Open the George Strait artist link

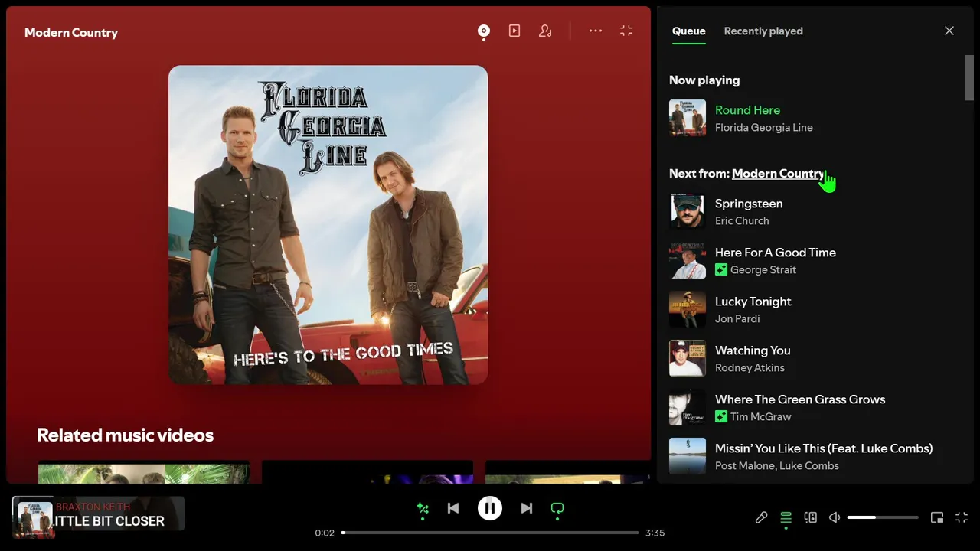763,269
